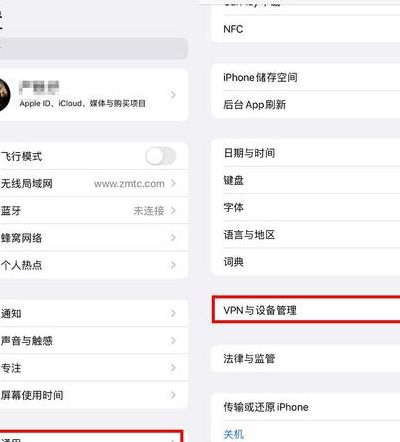Viewport: 400px width, 442px height.
Task: Tap the blue 关机 link
Action: click(234, 434)
